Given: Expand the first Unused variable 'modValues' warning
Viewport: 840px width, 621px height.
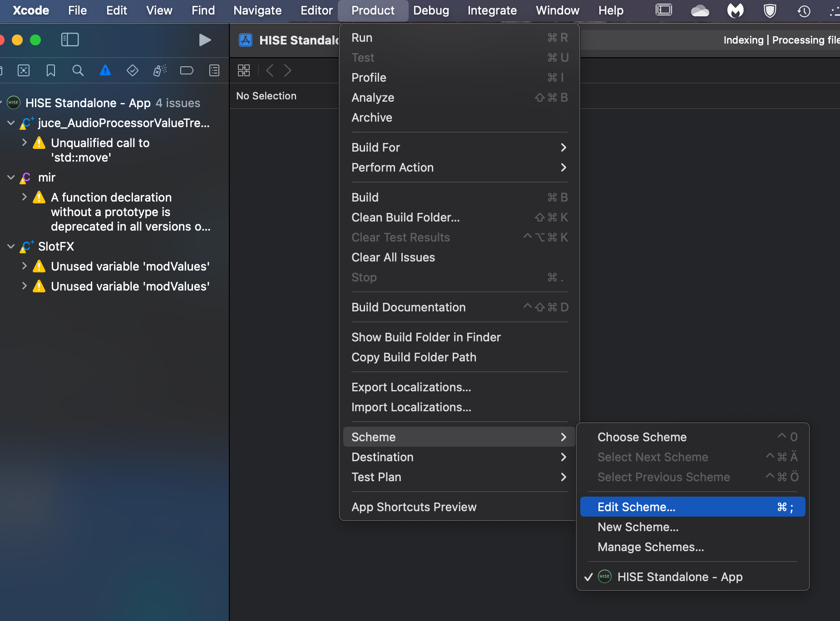Looking at the screenshot, I should click(24, 266).
